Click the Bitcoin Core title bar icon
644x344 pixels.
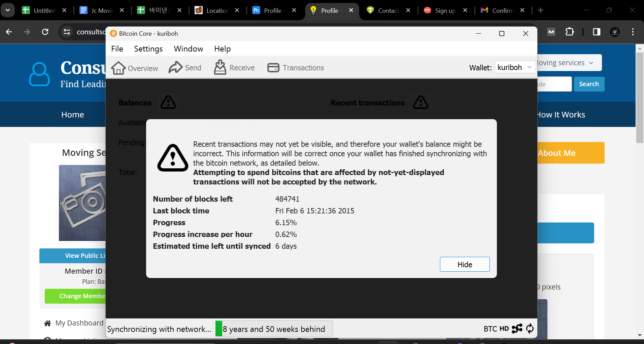113,33
